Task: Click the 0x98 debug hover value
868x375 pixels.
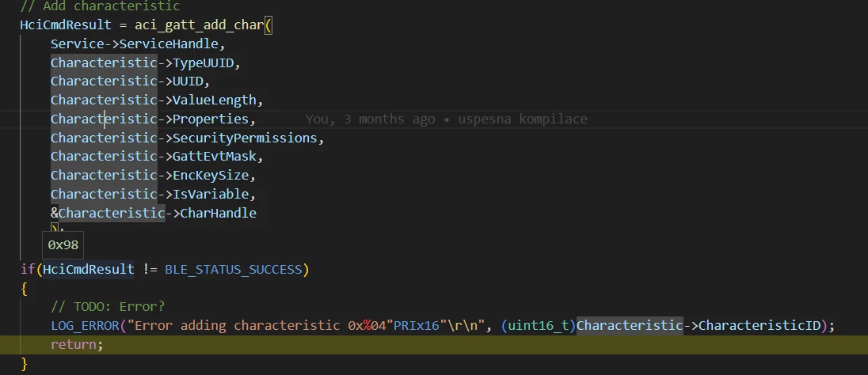Action: click(63, 245)
